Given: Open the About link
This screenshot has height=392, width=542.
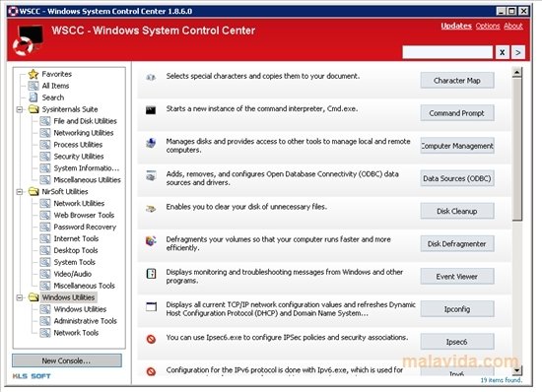Looking at the screenshot, I should tap(513, 26).
